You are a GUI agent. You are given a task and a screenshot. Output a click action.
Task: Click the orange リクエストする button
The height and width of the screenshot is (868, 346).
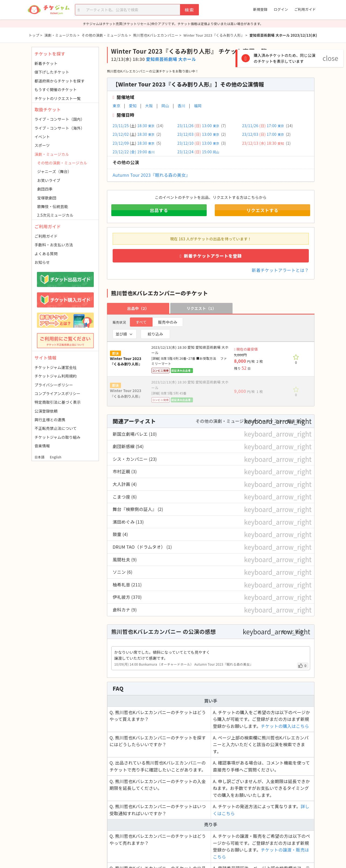click(x=262, y=210)
